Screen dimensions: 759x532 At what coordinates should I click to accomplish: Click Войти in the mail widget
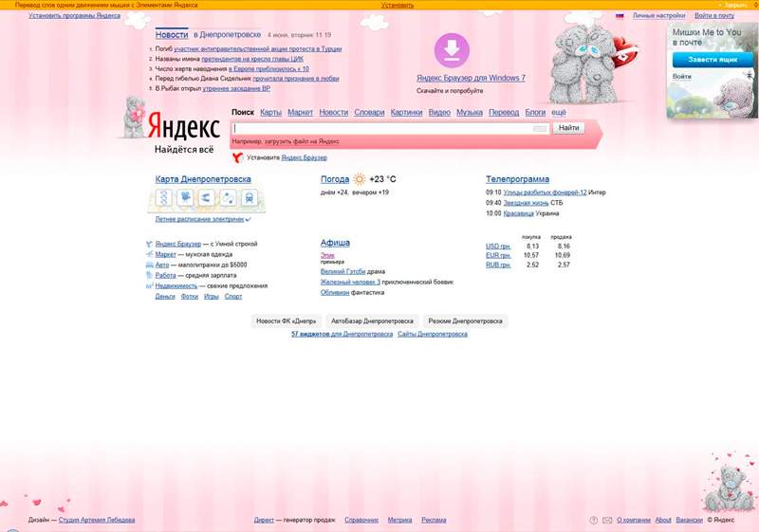coord(681,77)
